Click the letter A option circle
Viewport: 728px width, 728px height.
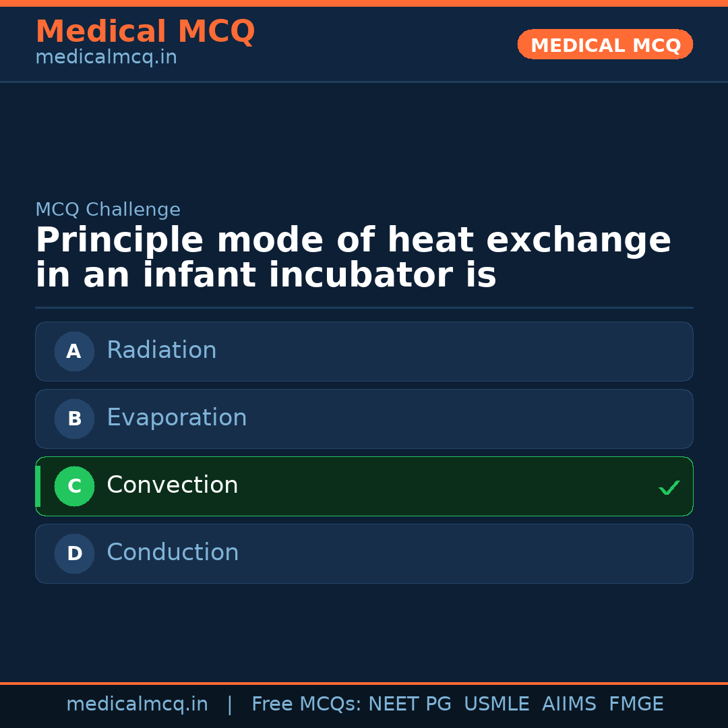(74, 351)
